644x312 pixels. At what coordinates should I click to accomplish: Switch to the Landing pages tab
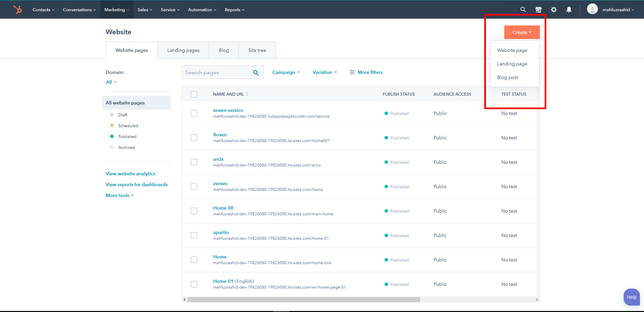click(183, 50)
